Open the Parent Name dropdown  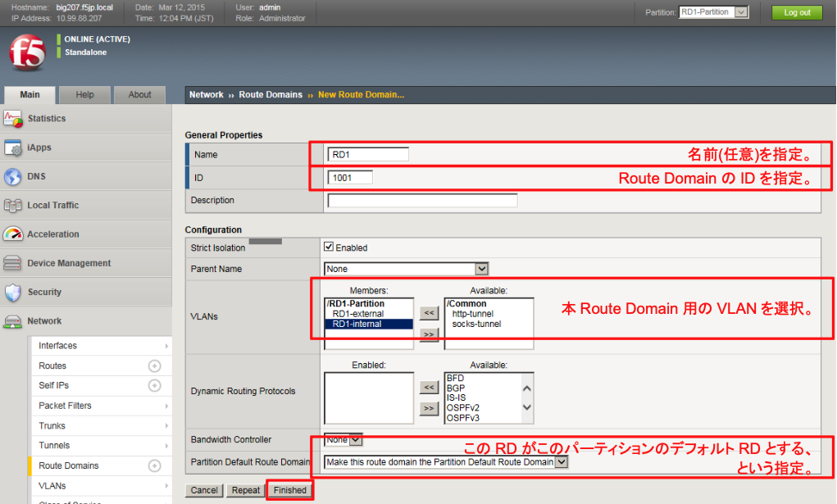coord(407,269)
